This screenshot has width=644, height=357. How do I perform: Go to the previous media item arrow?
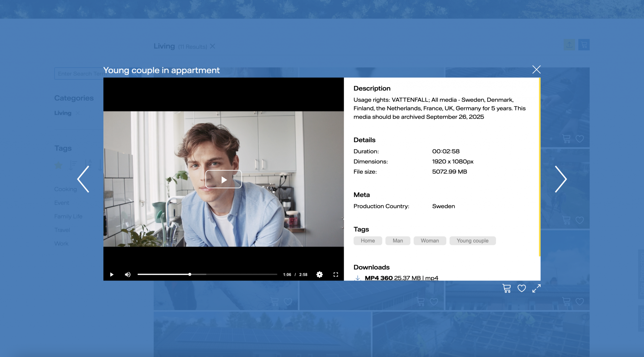pos(84,179)
